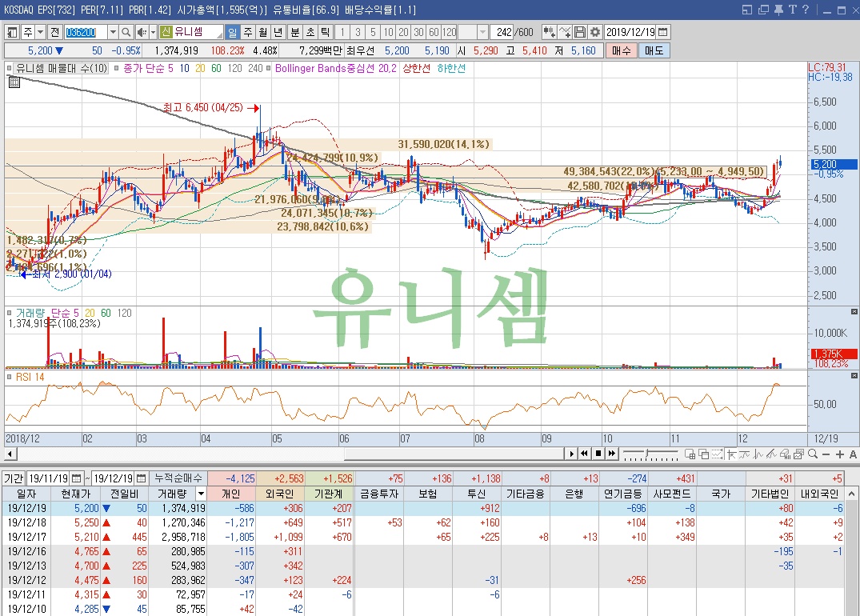The height and width of the screenshot is (616, 860).
Task: Select minute 분 period toggle
Action: coord(295,32)
